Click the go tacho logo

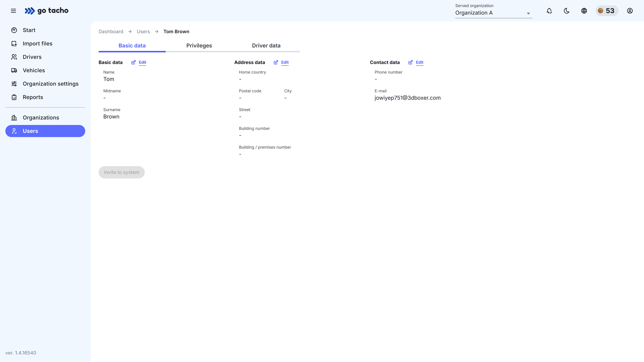[x=46, y=11]
